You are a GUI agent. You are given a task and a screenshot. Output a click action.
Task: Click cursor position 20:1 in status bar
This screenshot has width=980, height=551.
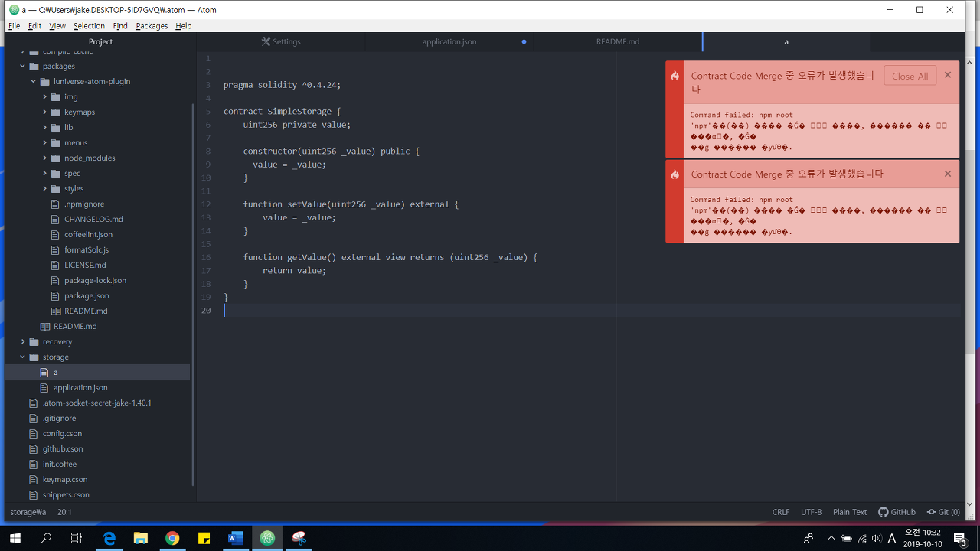point(65,512)
